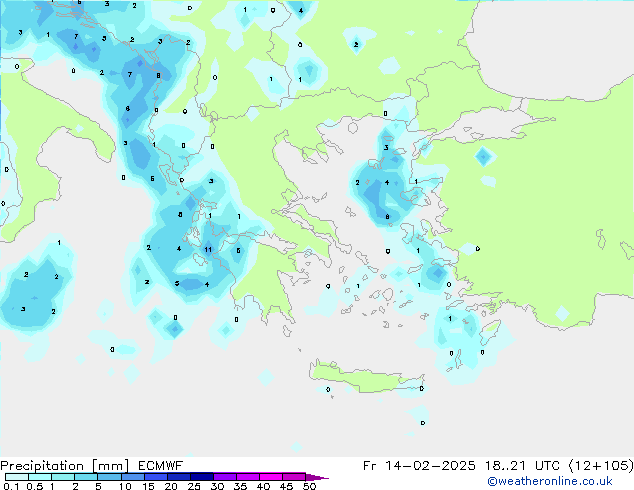Screen dimensions: 634x490
Task: Select the 2–5 mm legend color swatch
Action: pos(86,477)
